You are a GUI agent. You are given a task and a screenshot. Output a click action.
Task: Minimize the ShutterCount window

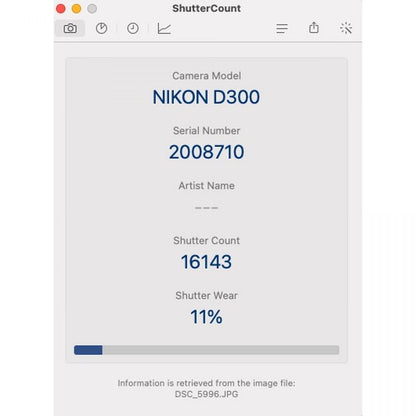(x=76, y=9)
